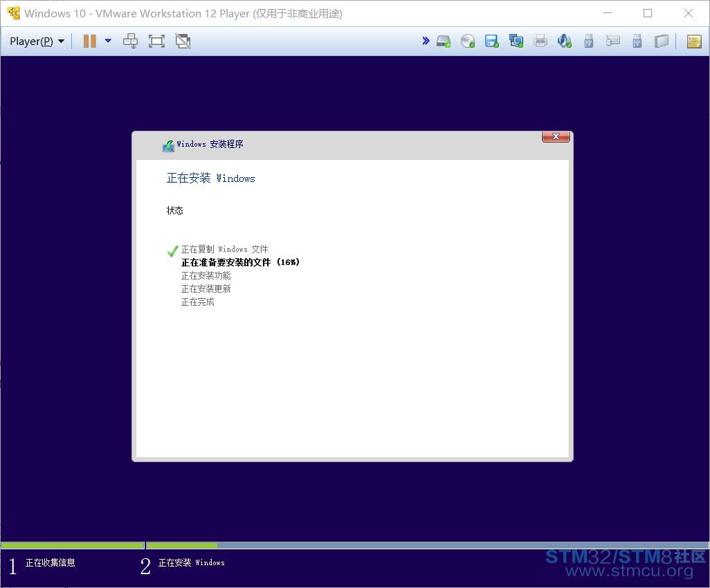Open the printer device icon
Image resolution: width=710 pixels, height=588 pixels.
[540, 42]
